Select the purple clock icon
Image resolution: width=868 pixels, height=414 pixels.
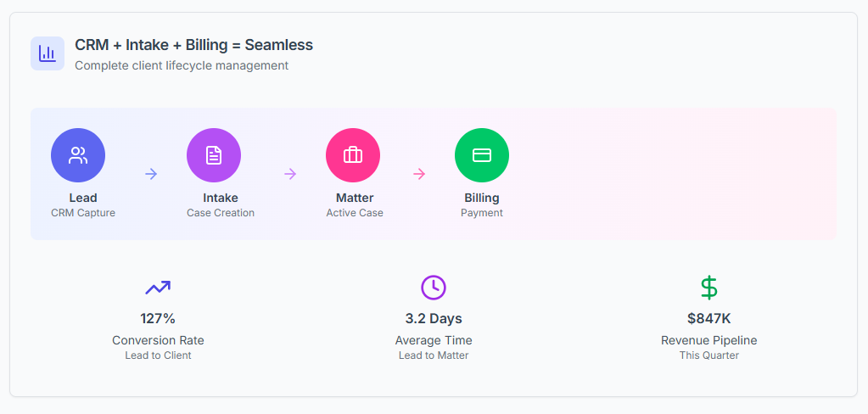434,288
